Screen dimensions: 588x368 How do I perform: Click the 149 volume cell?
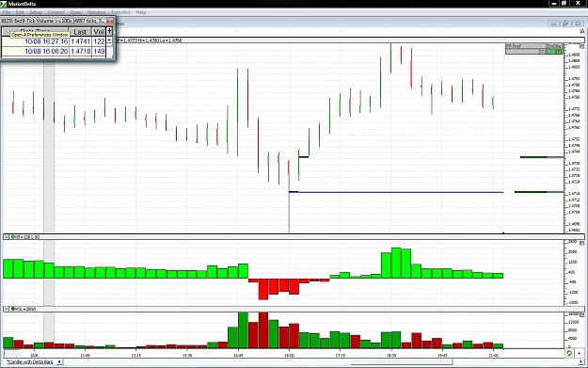point(99,52)
